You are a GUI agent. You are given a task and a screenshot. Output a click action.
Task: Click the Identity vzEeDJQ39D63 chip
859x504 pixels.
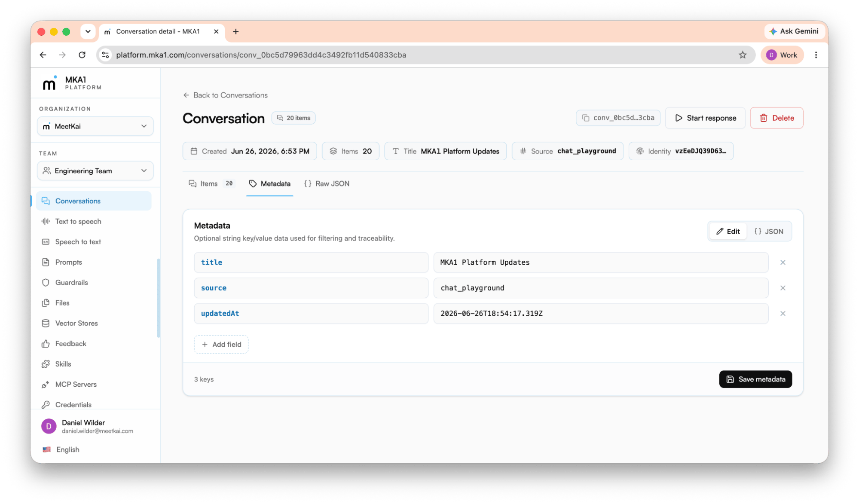(681, 151)
